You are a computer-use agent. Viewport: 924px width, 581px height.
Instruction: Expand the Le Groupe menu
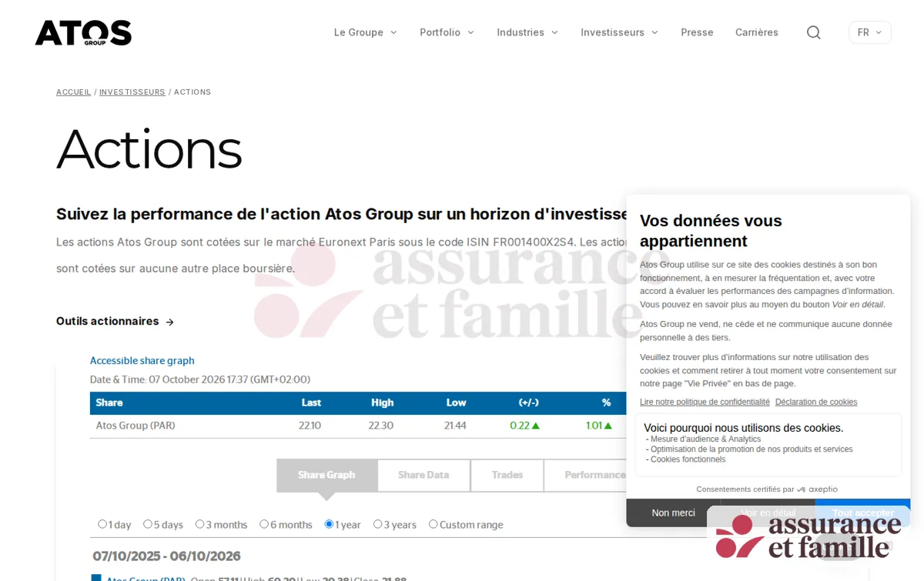pos(366,32)
